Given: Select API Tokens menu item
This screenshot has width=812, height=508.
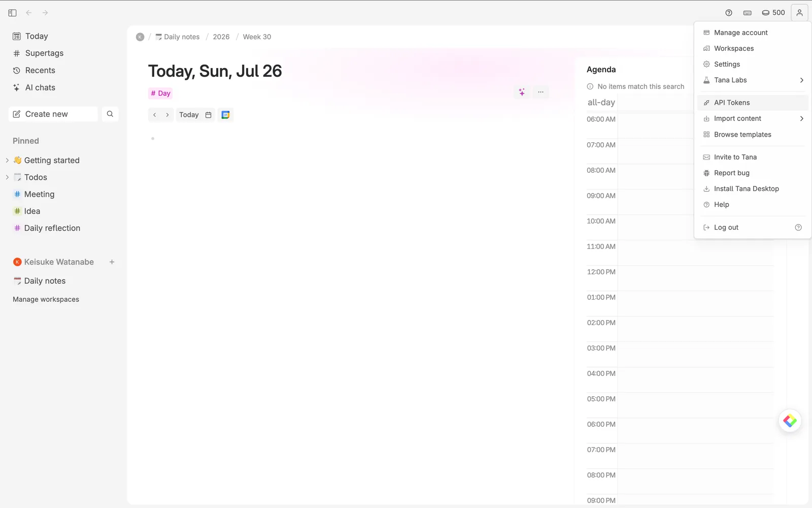Looking at the screenshot, I should pyautogui.click(x=753, y=103).
